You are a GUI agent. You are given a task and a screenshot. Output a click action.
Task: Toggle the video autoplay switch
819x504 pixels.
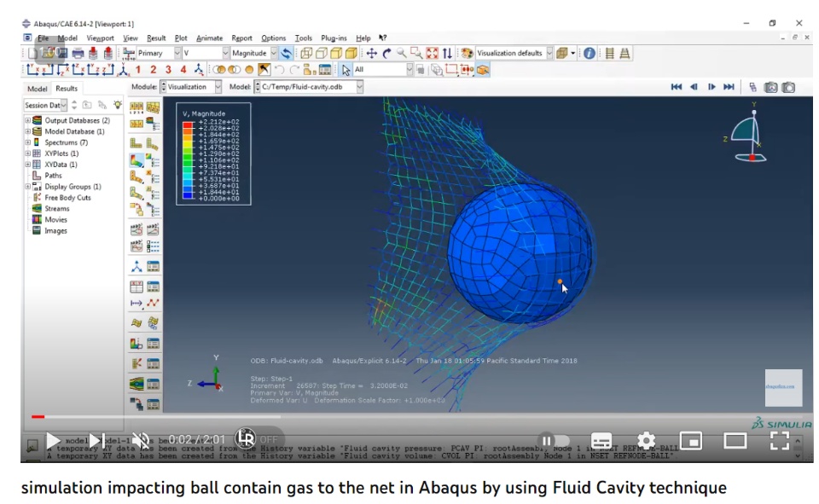[x=554, y=441]
